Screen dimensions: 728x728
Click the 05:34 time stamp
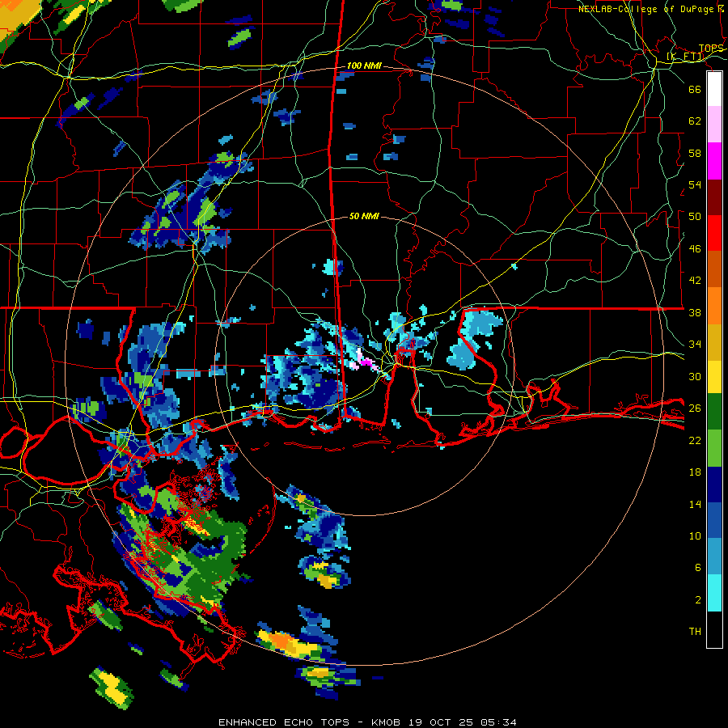[x=500, y=722]
